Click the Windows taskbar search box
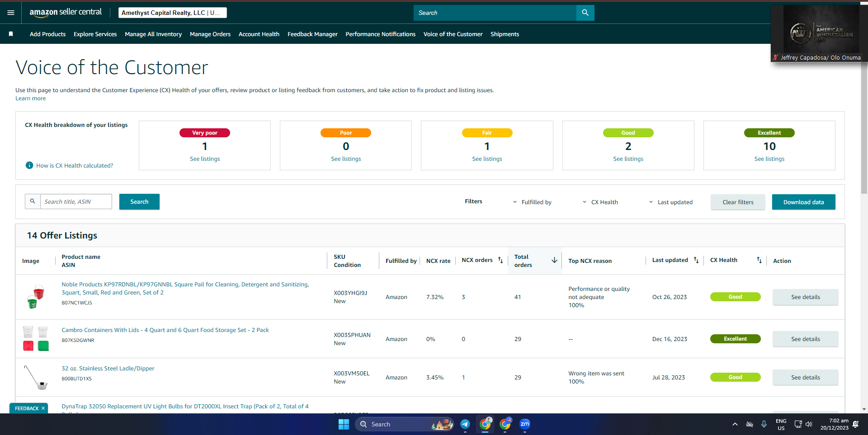Viewport: 868px width, 435px height. [x=405, y=424]
